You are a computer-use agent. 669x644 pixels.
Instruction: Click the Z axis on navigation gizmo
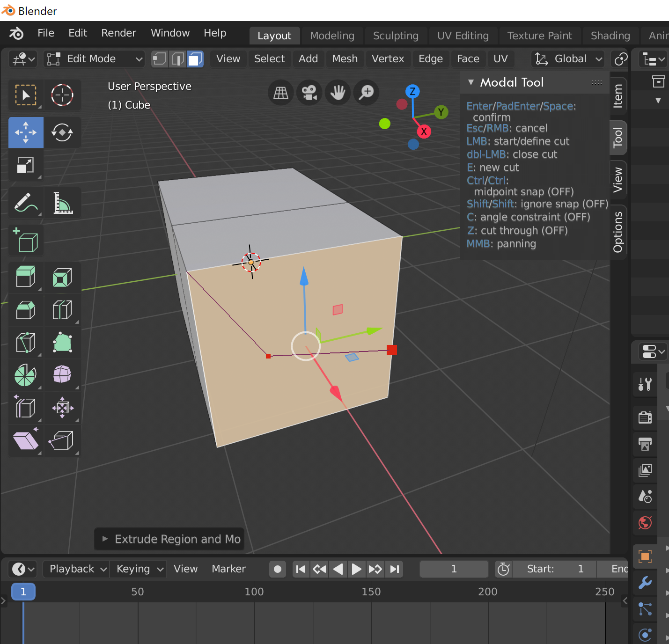tap(412, 91)
